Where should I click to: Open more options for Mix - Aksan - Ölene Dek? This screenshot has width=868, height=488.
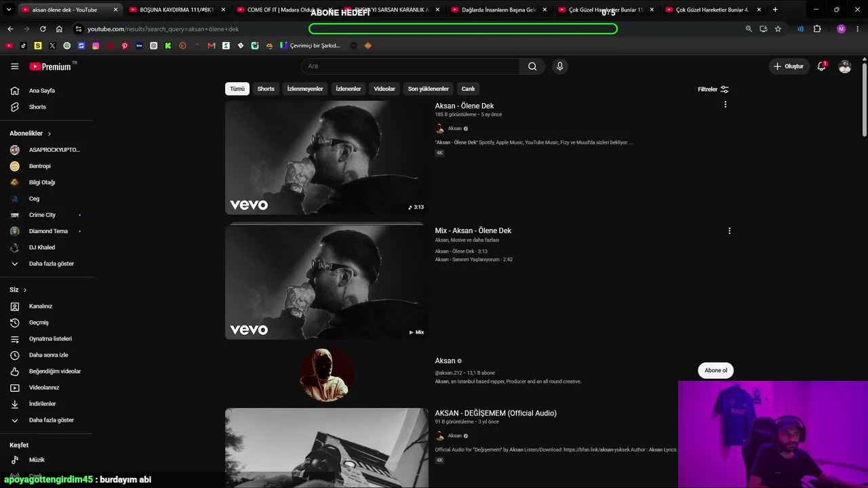[730, 230]
